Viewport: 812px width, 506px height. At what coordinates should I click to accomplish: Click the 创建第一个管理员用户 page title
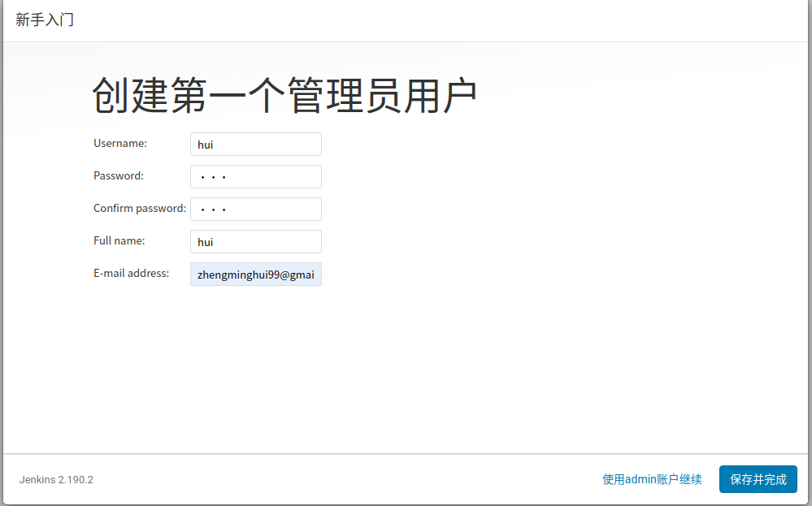click(286, 93)
